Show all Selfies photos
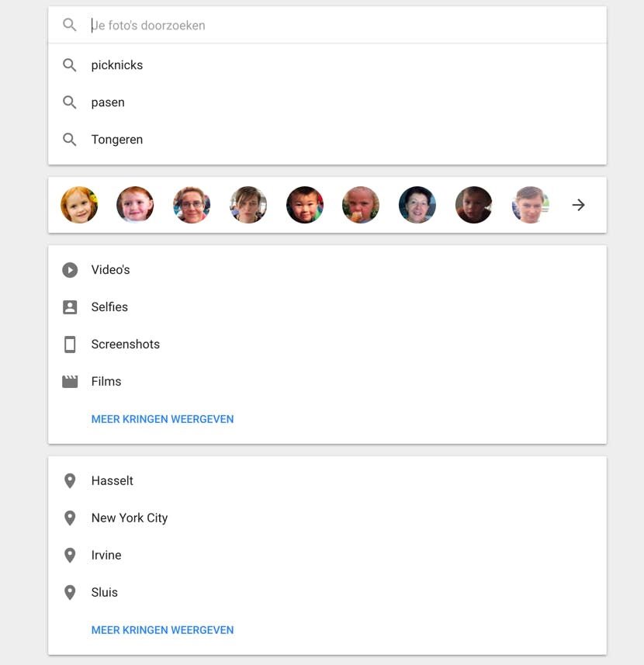This screenshot has height=665, width=644. click(x=109, y=307)
